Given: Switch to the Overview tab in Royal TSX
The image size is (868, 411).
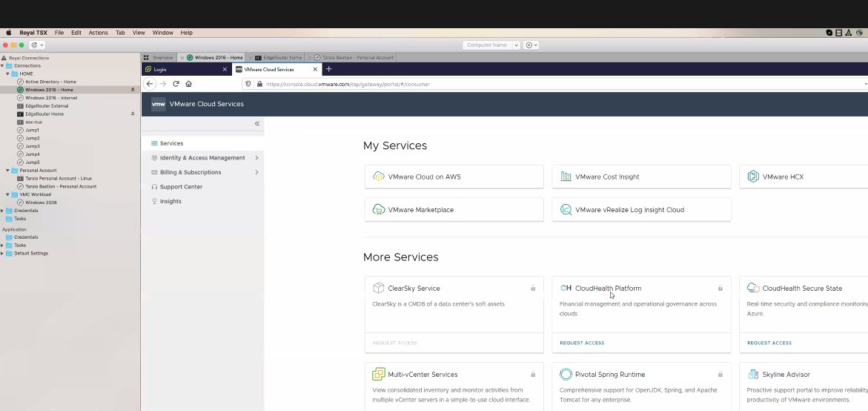Looking at the screenshot, I should click(159, 58).
